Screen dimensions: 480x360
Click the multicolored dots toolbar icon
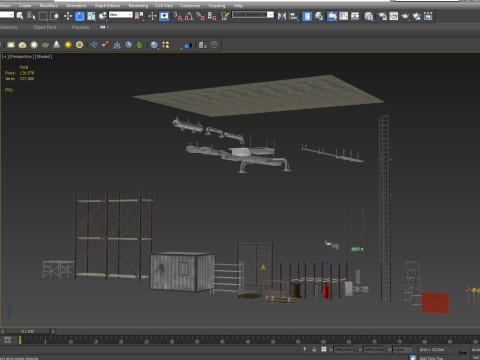point(166,45)
